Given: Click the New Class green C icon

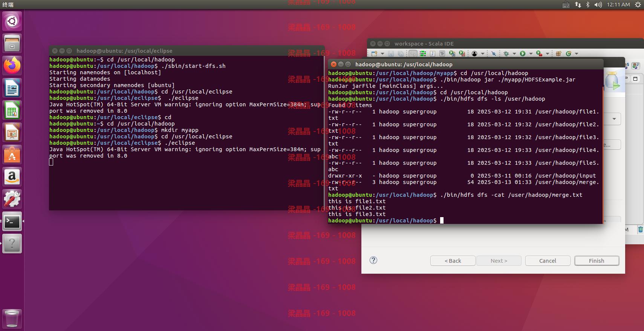Looking at the screenshot, I should pos(569,54).
